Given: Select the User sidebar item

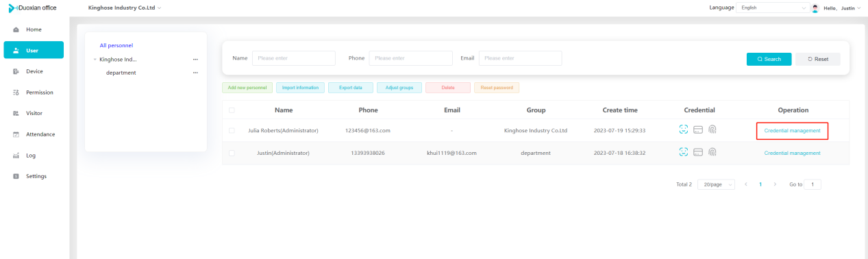Looking at the screenshot, I should click(34, 50).
